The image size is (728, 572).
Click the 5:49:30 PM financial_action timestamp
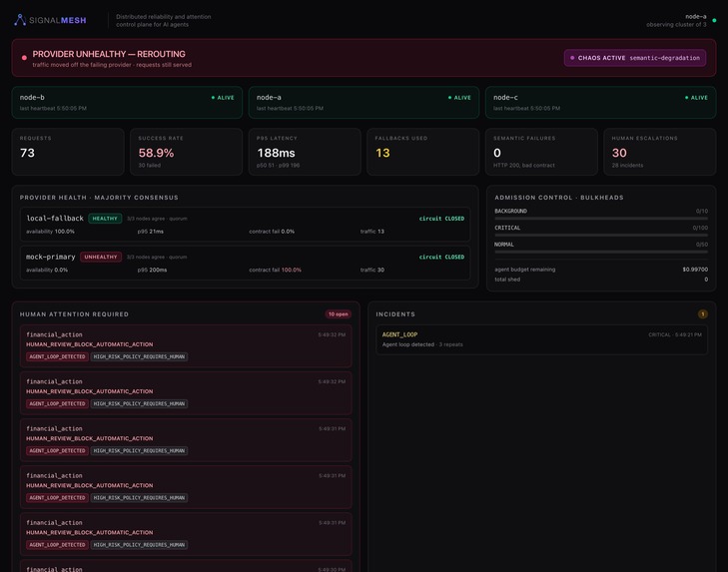(332, 569)
